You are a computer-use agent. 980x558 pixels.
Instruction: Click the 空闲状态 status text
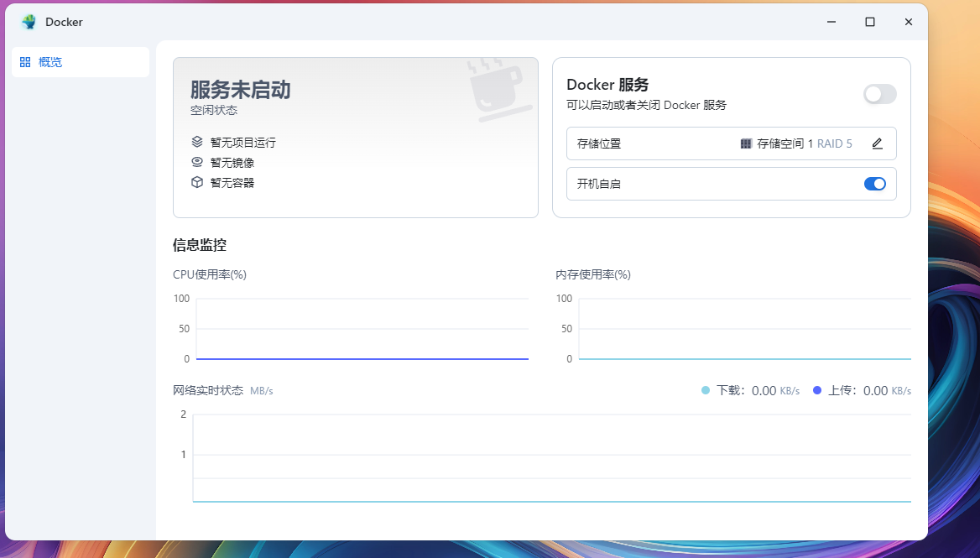[214, 110]
